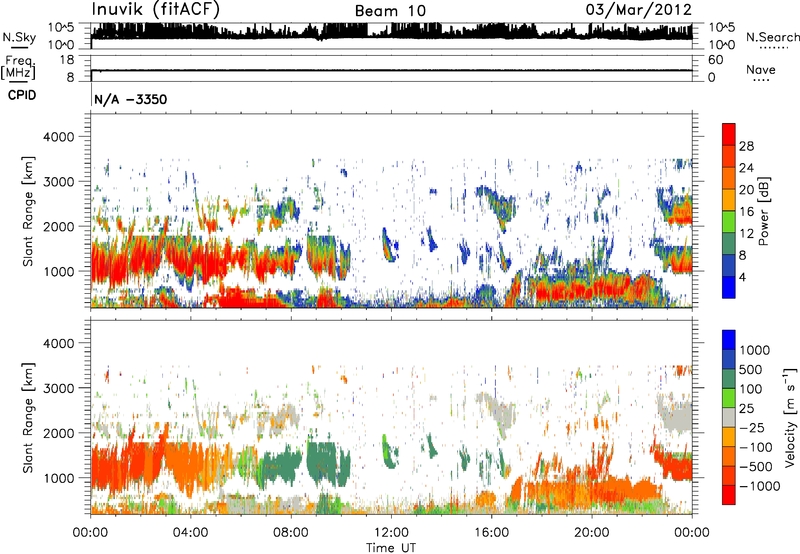Click the 'N.Sky' axis label
This screenshot has width=800, height=554.
tap(19, 37)
